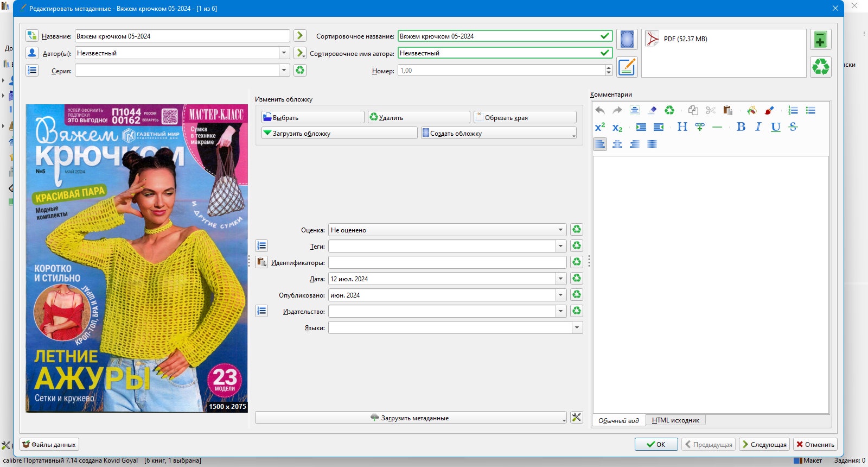This screenshot has height=467, width=868.
Task: Open the Дата calendar dropdown
Action: 560,279
